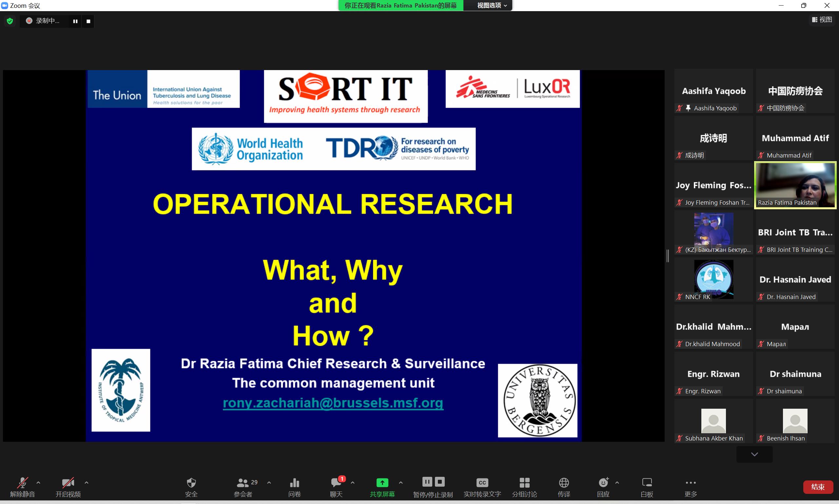Image resolution: width=839 pixels, height=504 pixels.
Task: Select the Engr. Rizwan participant tile
Action: click(x=713, y=374)
